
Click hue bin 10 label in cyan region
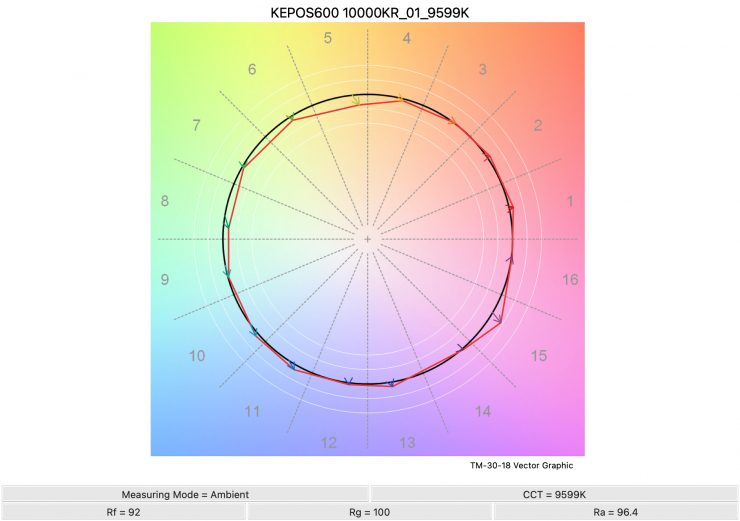click(x=197, y=356)
